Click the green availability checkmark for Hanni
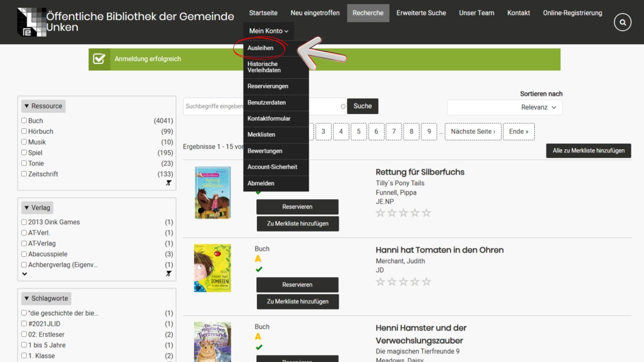This screenshot has height=362, width=644. point(259,269)
